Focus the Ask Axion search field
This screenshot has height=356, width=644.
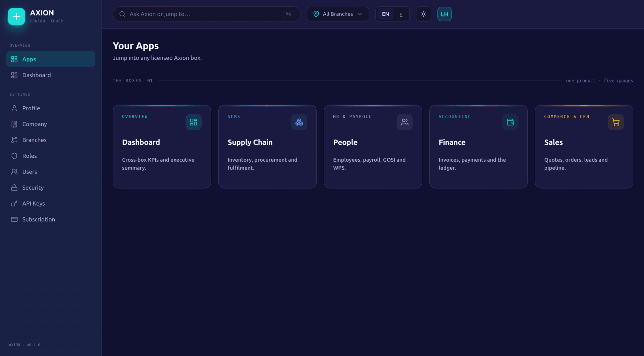pos(206,14)
